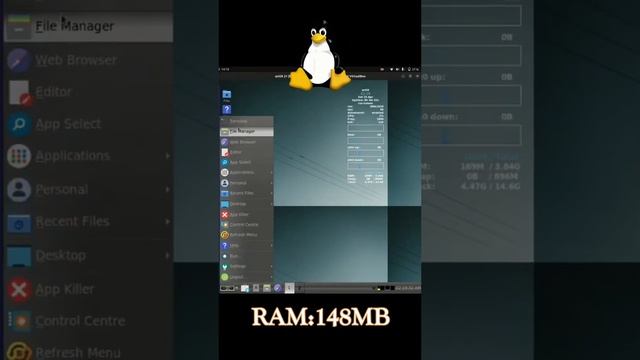Switch to workspace 1 on the taskbar

289,288
